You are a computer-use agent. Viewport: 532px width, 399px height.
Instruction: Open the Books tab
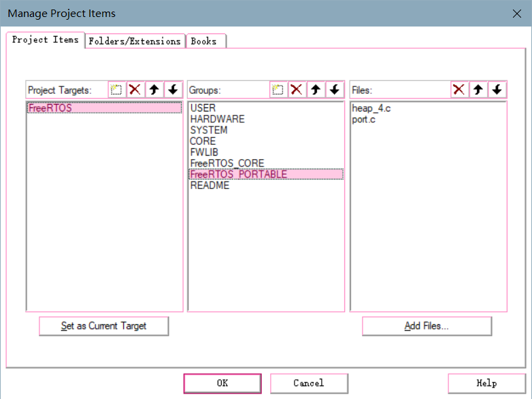tap(205, 41)
